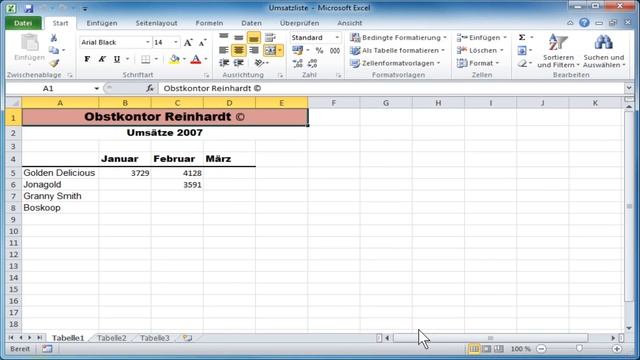Open Sortieren und Filtern
Screen dimensions: 640x360
tap(558, 51)
